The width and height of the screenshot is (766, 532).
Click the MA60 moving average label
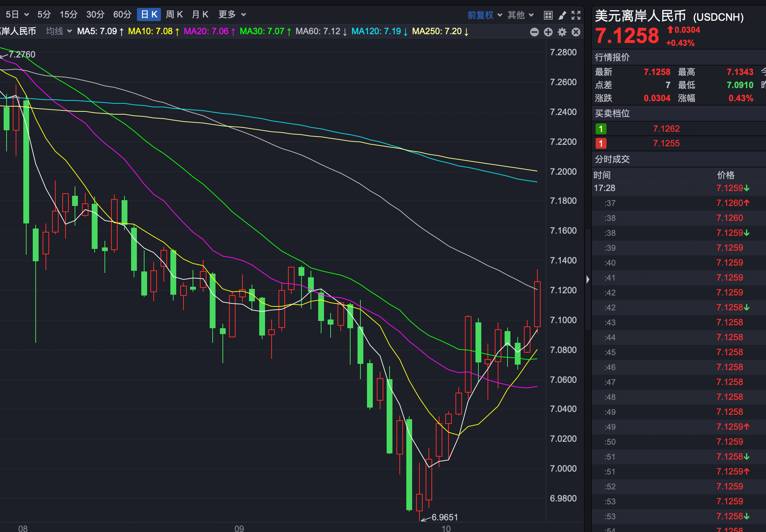[321, 31]
